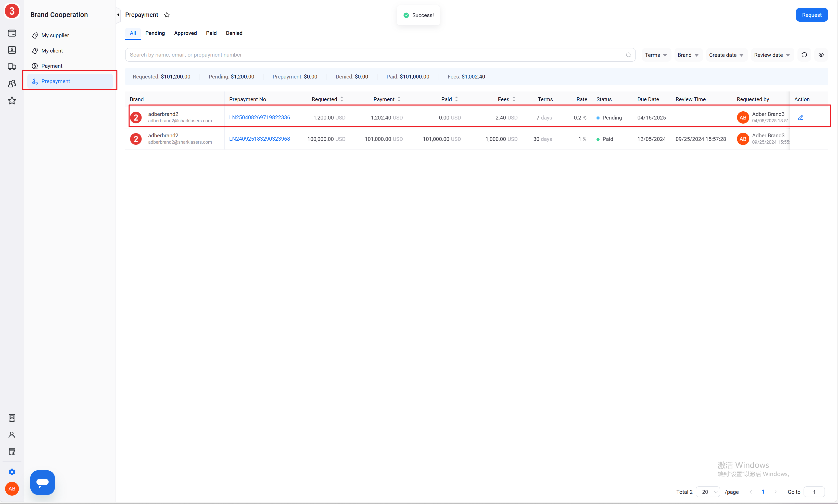Open the dollar invoice icon in left rail
838x504 pixels.
pos(12,50)
